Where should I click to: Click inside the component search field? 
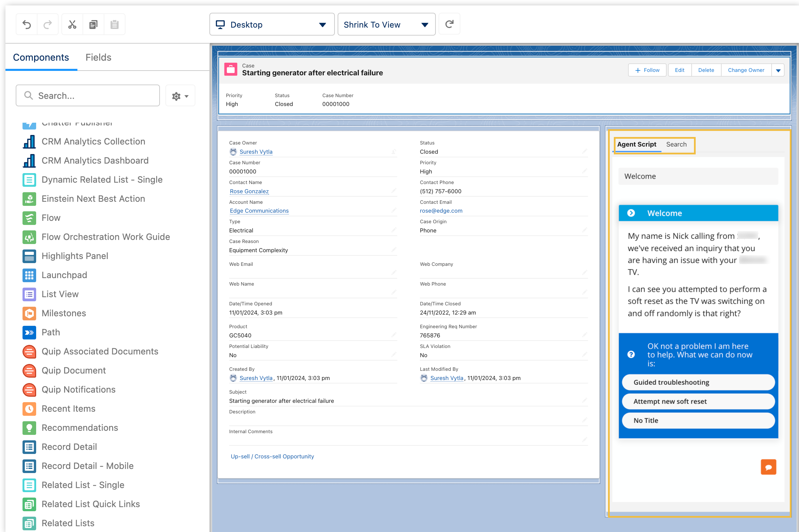click(87, 95)
